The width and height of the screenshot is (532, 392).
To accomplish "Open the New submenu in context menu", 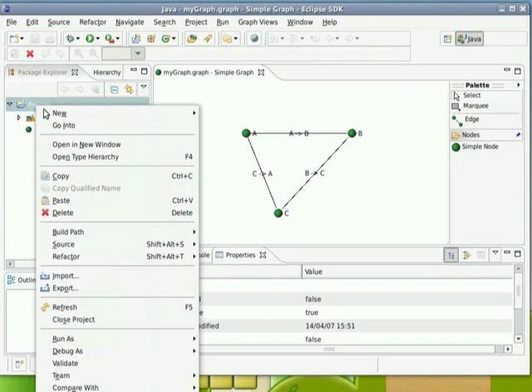I will point(117,113).
